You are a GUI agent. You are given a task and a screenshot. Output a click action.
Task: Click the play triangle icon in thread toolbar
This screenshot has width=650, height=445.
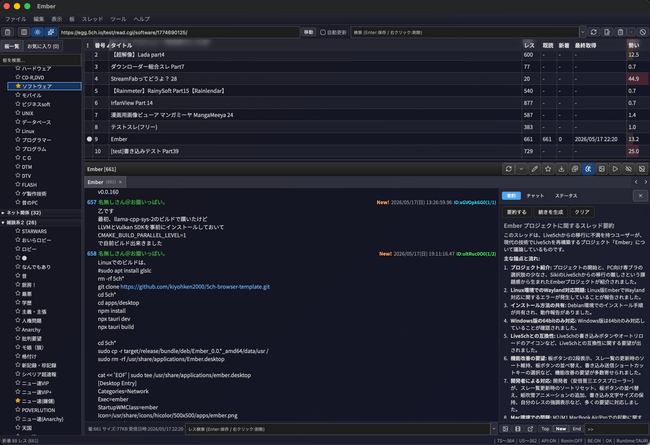click(615, 169)
